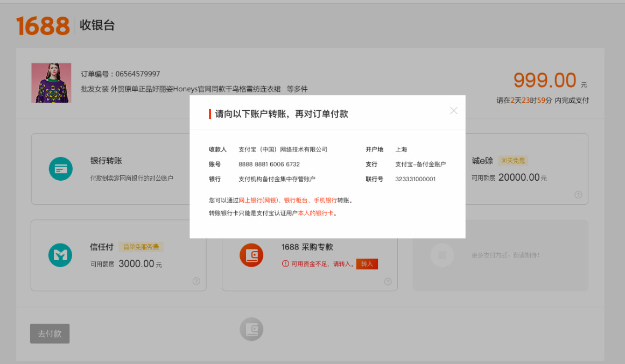Select the 联行号 value 323331000001
Image resolution: width=625 pixels, height=364 pixels.
[416, 179]
